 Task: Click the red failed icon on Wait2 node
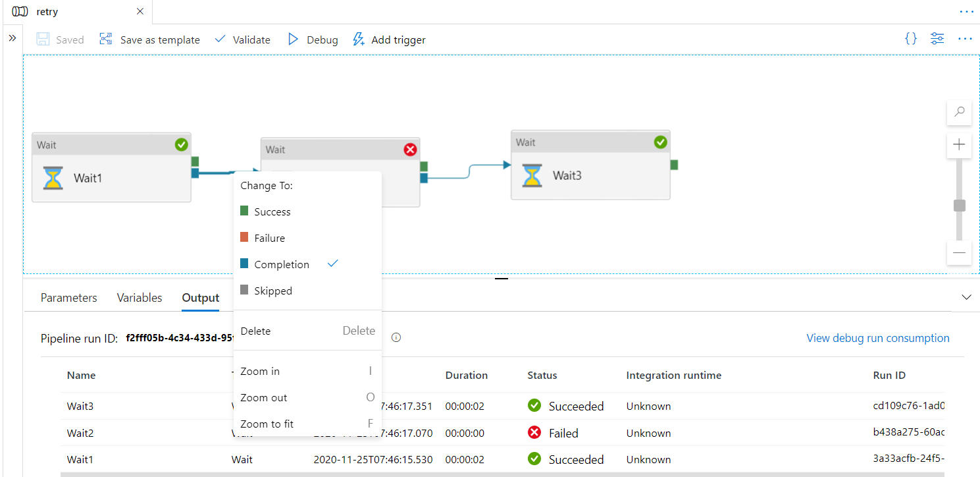click(410, 150)
